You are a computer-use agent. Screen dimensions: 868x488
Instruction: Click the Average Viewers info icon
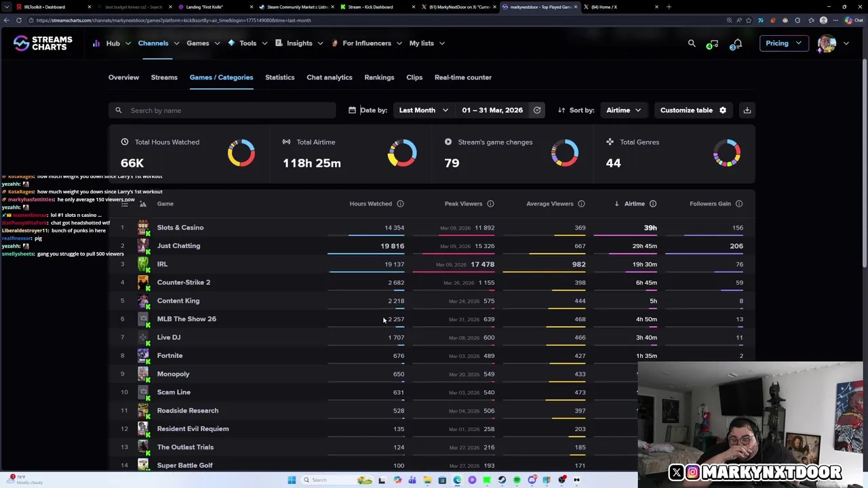(581, 203)
